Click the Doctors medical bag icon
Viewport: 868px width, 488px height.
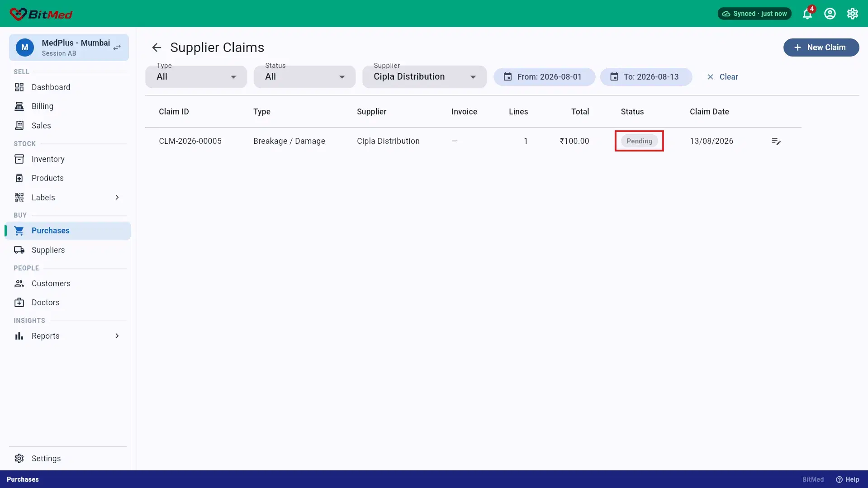19,303
